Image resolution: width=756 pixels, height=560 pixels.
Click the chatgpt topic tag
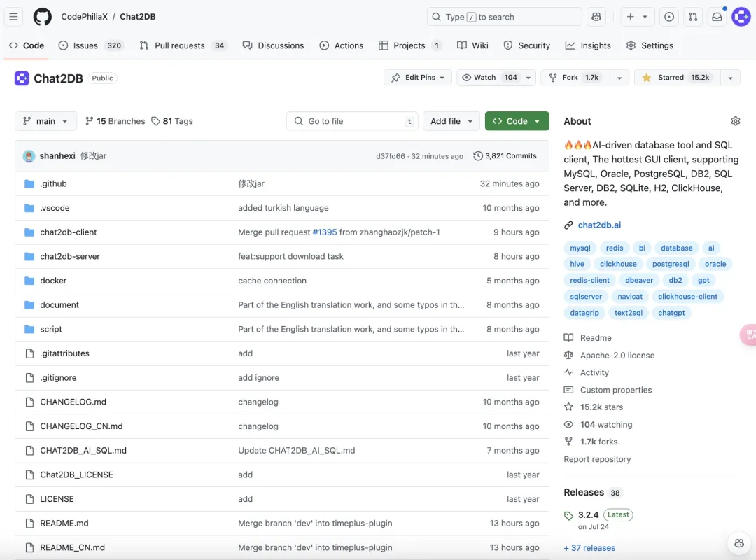coord(671,313)
